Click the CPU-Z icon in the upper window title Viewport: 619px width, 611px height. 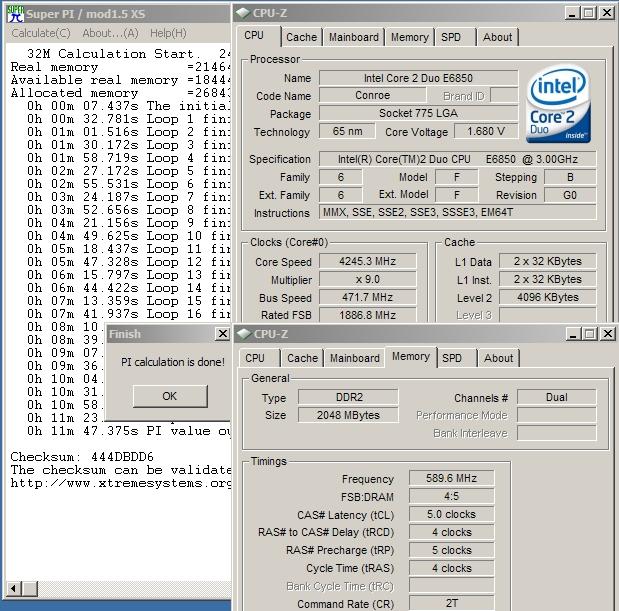pyautogui.click(x=243, y=13)
